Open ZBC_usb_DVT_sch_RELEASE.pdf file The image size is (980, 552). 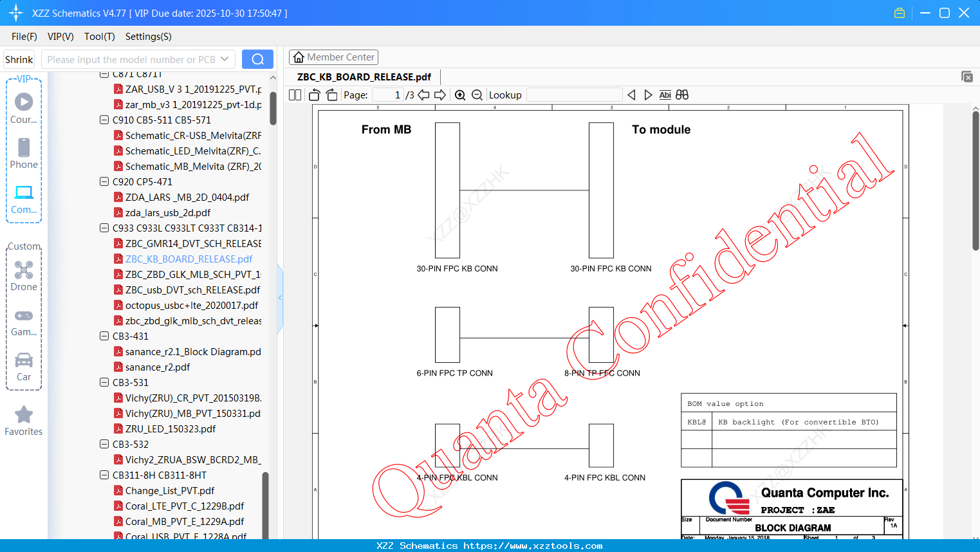click(x=193, y=290)
